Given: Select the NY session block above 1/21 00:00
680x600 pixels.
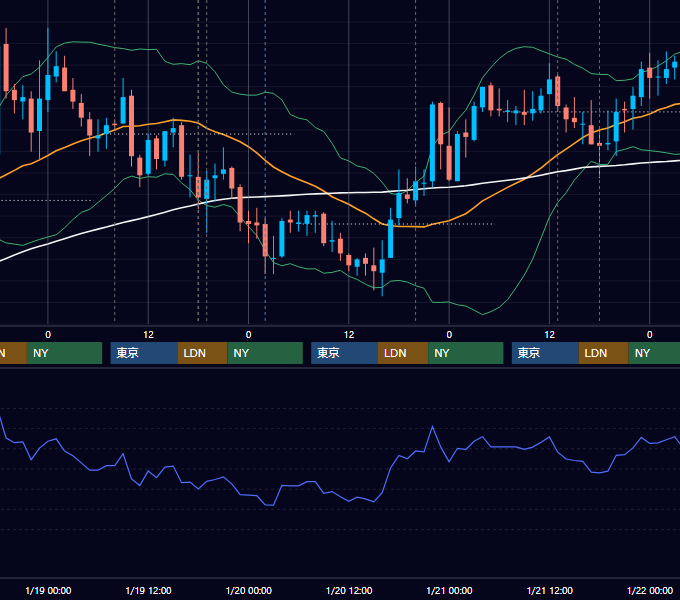Looking at the screenshot, I should [466, 353].
